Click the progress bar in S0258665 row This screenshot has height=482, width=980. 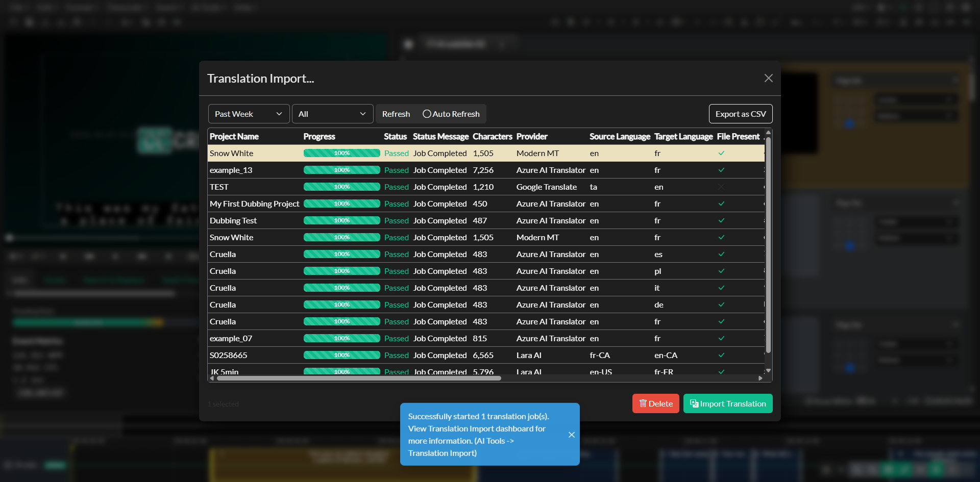(341, 355)
